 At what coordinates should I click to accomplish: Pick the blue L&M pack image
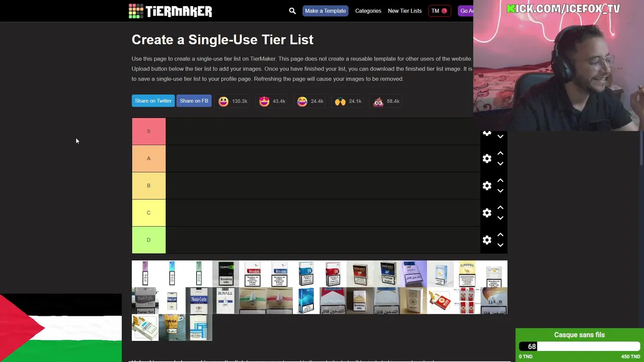pos(306,274)
